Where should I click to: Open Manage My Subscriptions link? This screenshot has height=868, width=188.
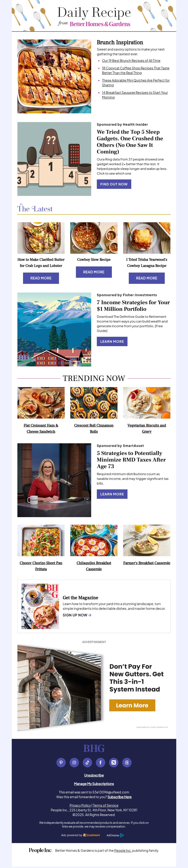[x=94, y=784]
